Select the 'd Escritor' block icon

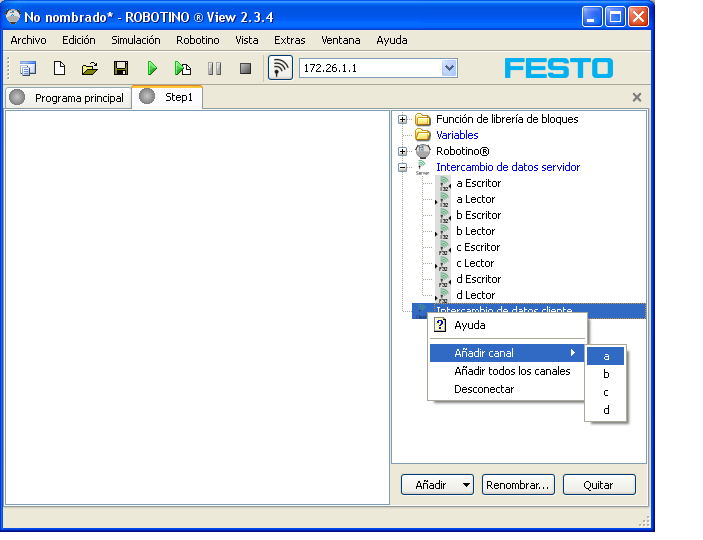click(444, 280)
